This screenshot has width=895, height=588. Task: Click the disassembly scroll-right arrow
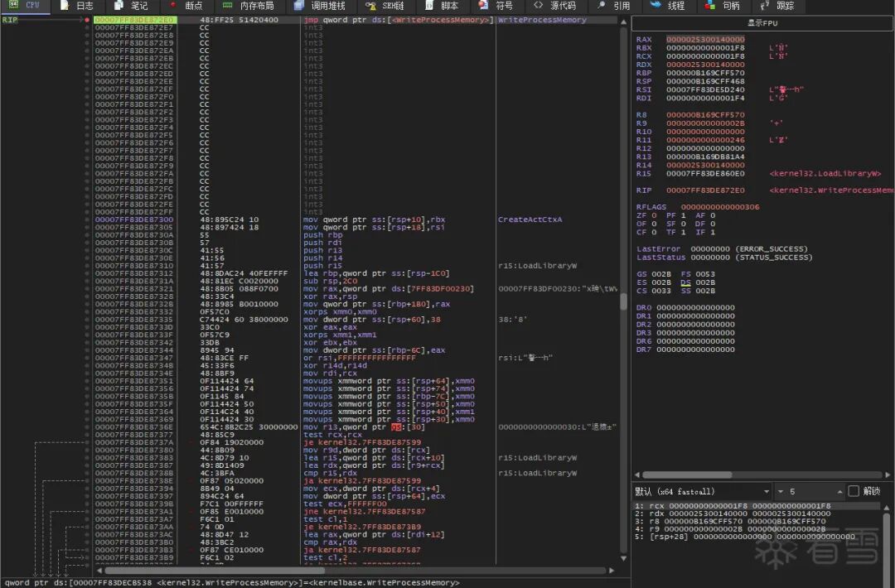(x=612, y=571)
